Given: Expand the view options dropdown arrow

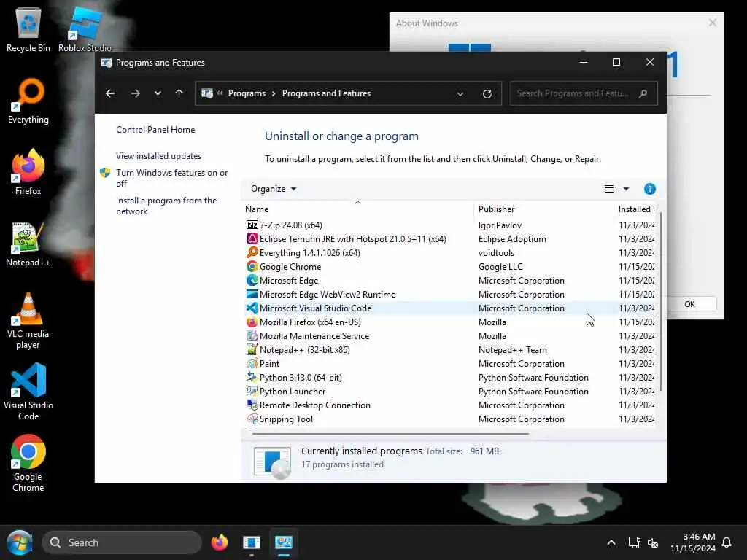Looking at the screenshot, I should 627,189.
